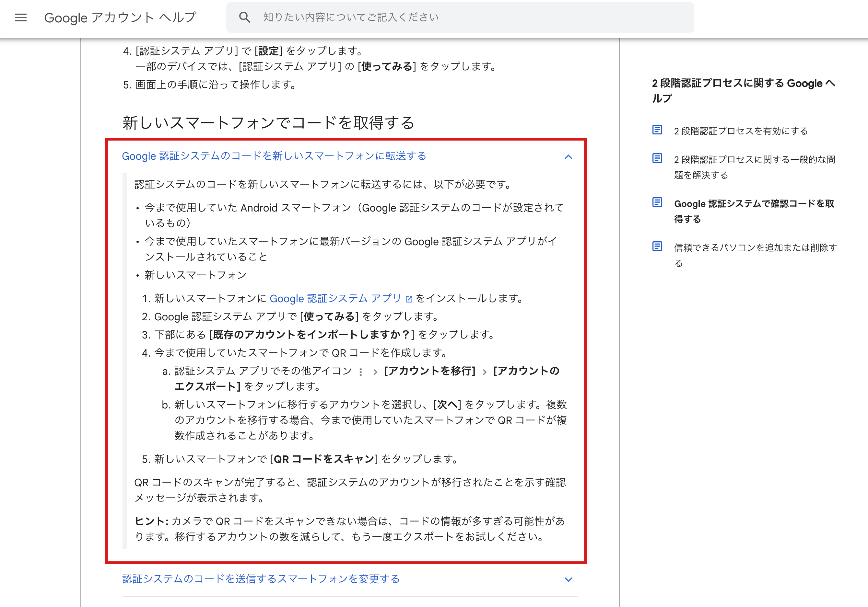This screenshot has width=868, height=607.
Task: Open 2 段階認証プロセスに関する一般的な問題を解決する article
Action: [x=755, y=167]
